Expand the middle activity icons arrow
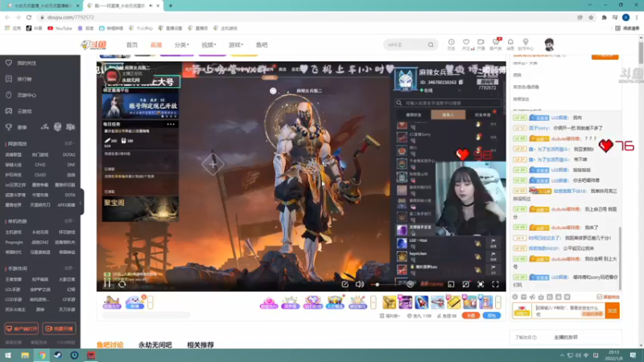The width and height of the screenshot is (644, 362). (x=374, y=302)
